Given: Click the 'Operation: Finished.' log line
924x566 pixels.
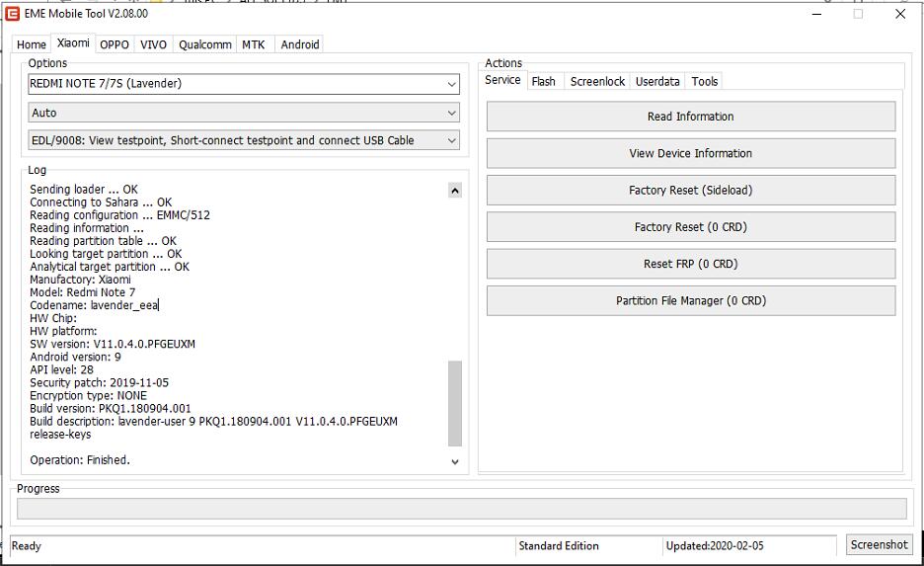Looking at the screenshot, I should pyautogui.click(x=80, y=460).
